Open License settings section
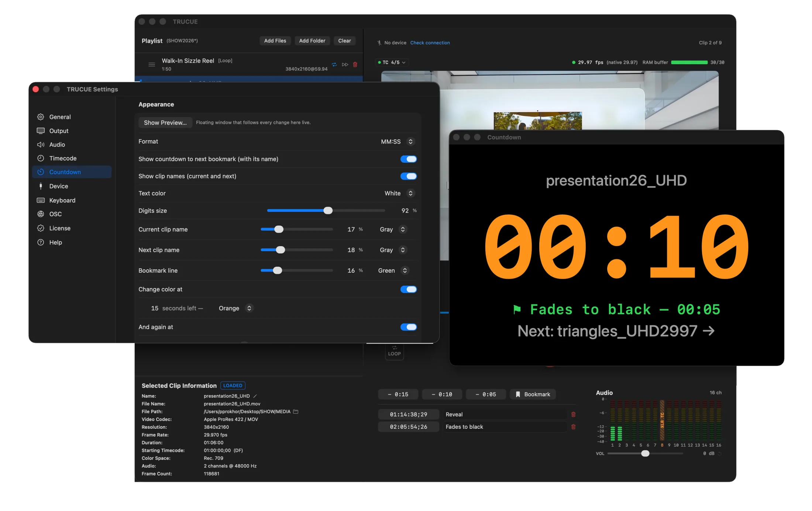The width and height of the screenshot is (812, 511). pyautogui.click(x=72, y=228)
